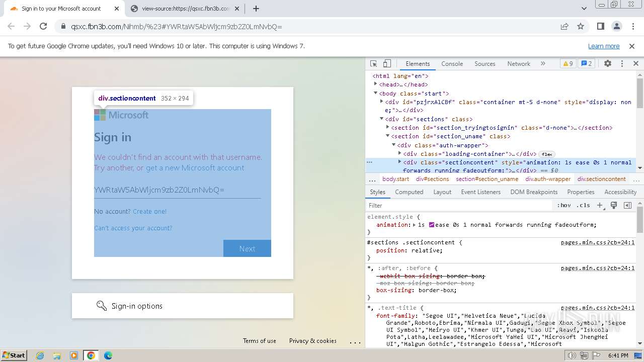Image resolution: width=644 pixels, height=362 pixels.
Task: Collapse the body class start node
Action: click(x=375, y=93)
